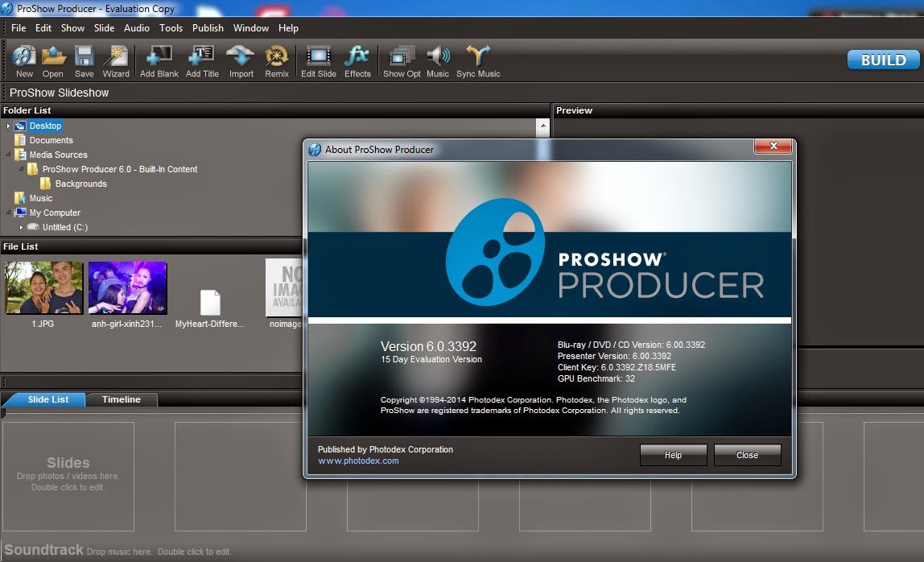Click the Version 6.0.3392 text
This screenshot has height=562, width=924.
pos(428,346)
